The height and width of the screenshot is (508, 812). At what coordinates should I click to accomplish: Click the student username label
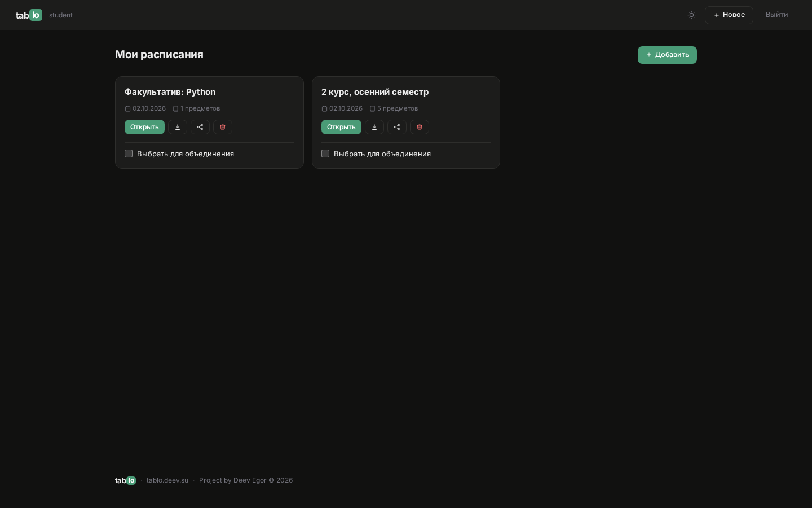61,15
